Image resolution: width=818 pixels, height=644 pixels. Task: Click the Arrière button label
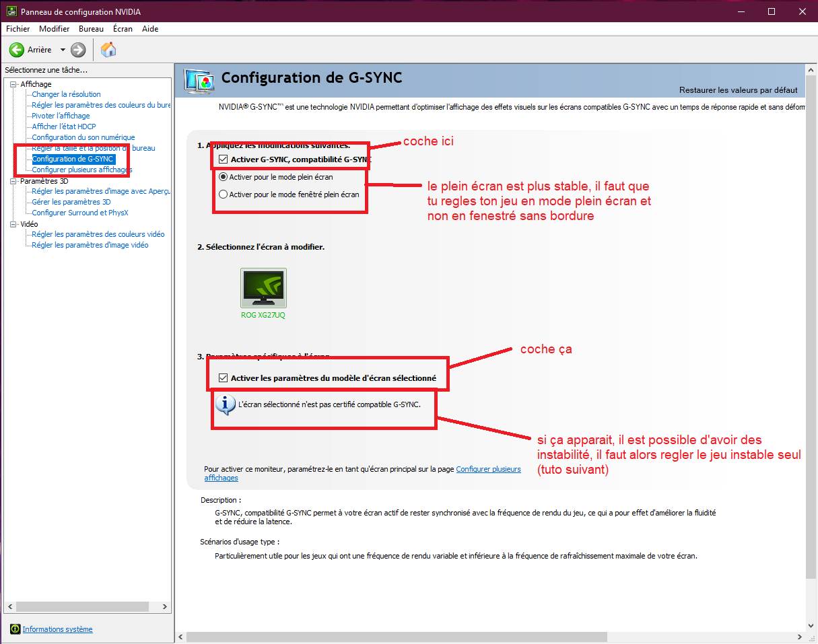40,50
